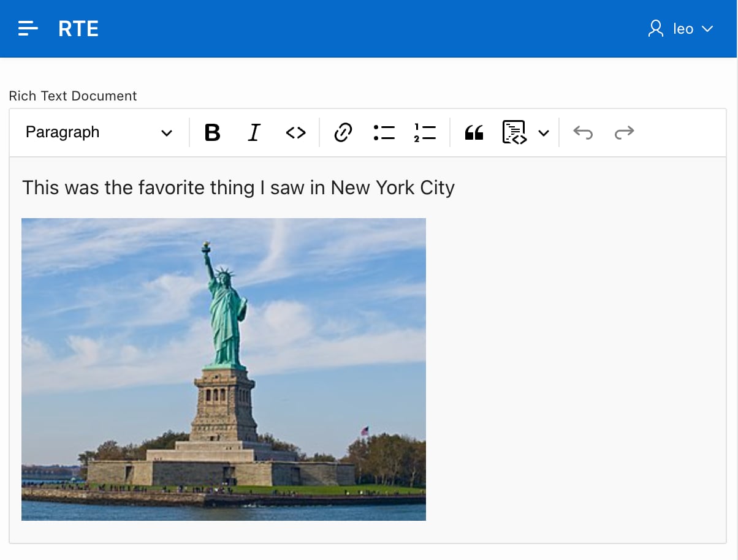Undo the last edit
The image size is (738, 560).
[582, 132]
